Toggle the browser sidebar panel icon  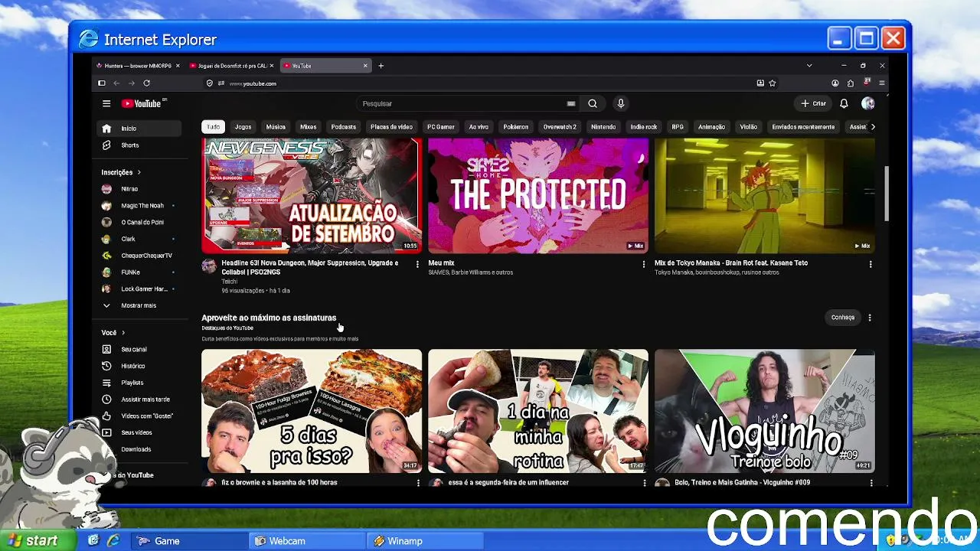click(102, 83)
